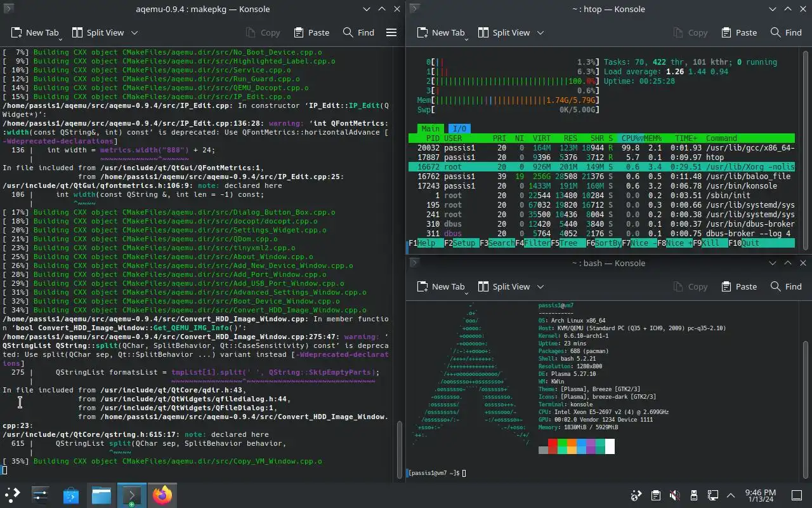Select the /sbin/init process row in htop
The width and height of the screenshot is (812, 508).
[x=601, y=195]
